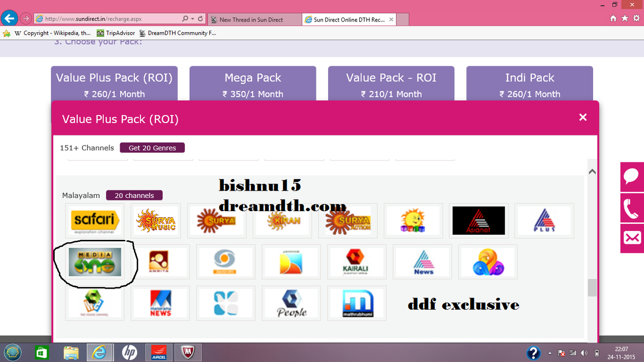Open the Copyright - Wikipedia bookmark

(53, 33)
